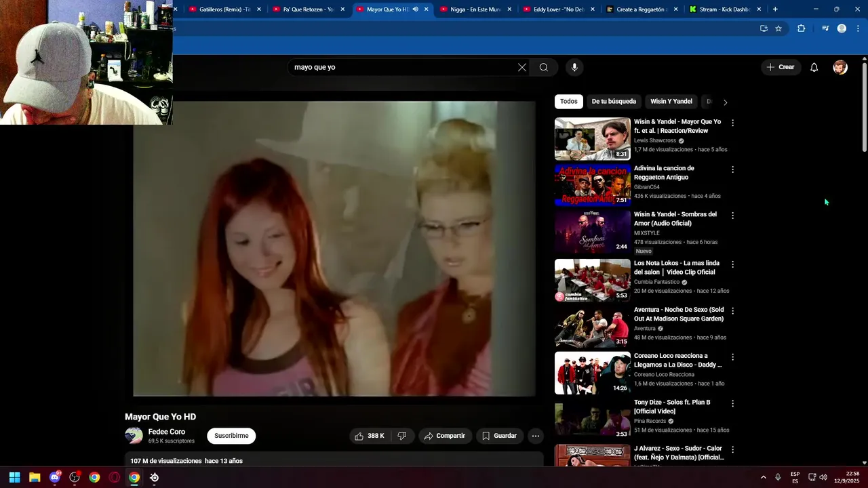Mute the Mayor Que Yo tab audio
The image size is (868, 488).
(x=415, y=9)
